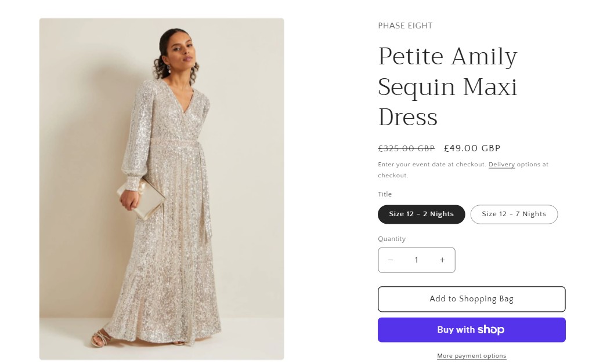Select the Size 12 – 2 Nights option
The height and width of the screenshot is (364, 596).
(421, 214)
